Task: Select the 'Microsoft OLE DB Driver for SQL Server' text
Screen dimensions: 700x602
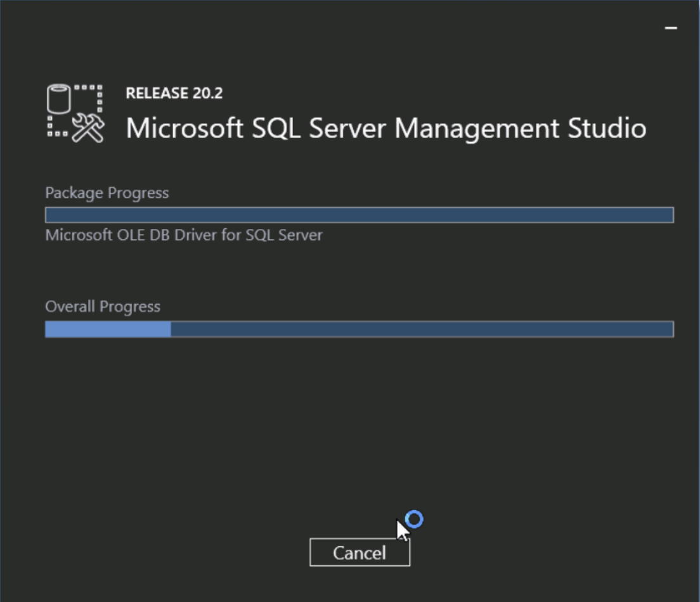Action: pyautogui.click(x=183, y=235)
